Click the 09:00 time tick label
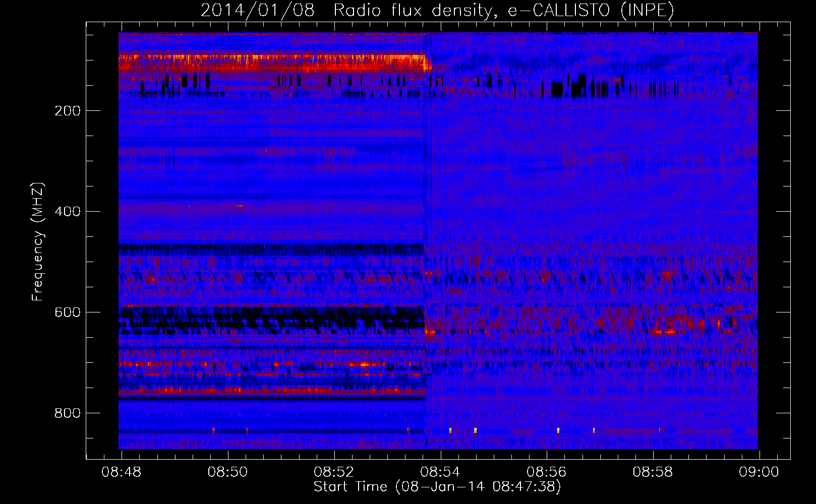Image resolution: width=816 pixels, height=504 pixels. click(759, 472)
